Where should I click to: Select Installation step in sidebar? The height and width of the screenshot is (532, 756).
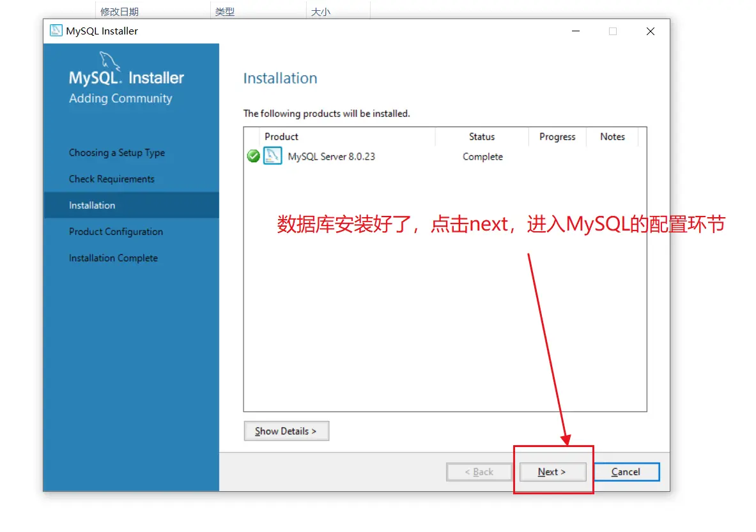(x=131, y=205)
